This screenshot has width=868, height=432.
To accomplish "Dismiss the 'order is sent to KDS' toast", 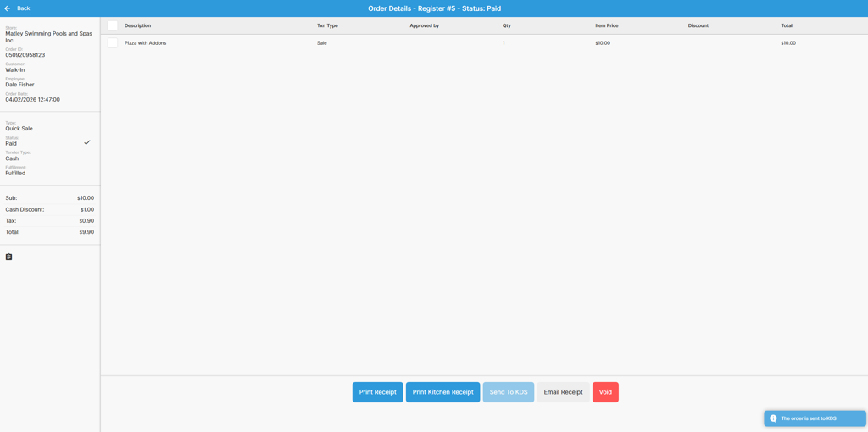I will (x=815, y=418).
